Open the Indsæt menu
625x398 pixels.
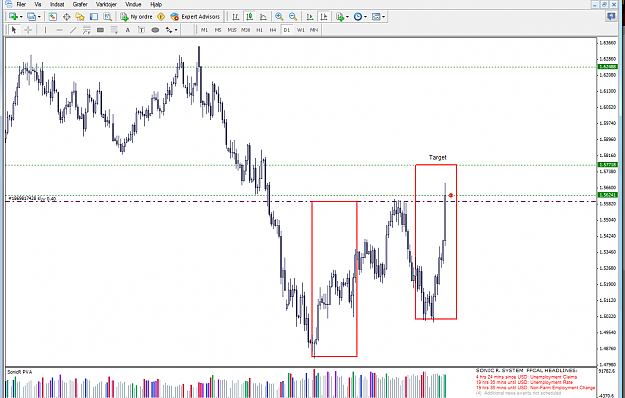57,4
